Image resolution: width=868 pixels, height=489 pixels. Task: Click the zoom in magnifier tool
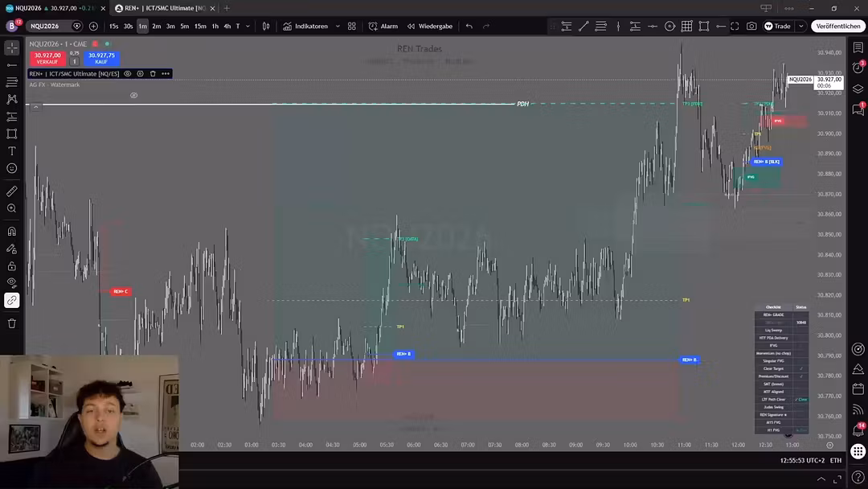[x=11, y=208]
